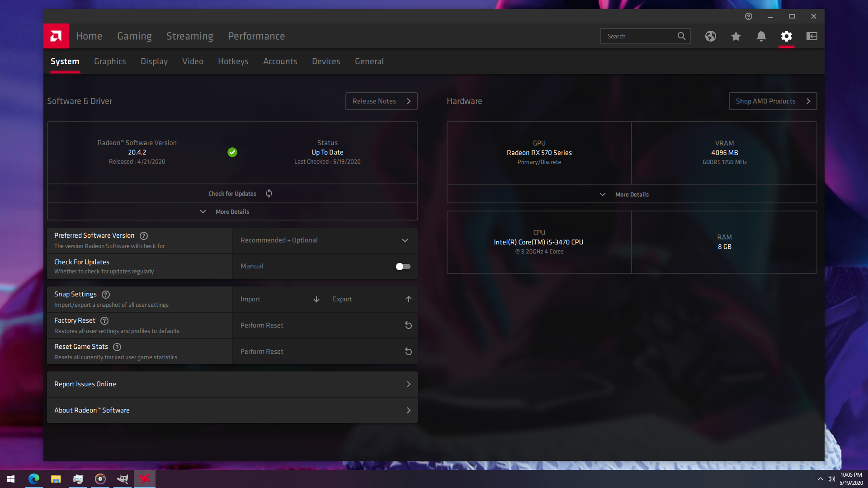Click the refresh icon beside Check for Updates
The image size is (868, 488).
269,193
